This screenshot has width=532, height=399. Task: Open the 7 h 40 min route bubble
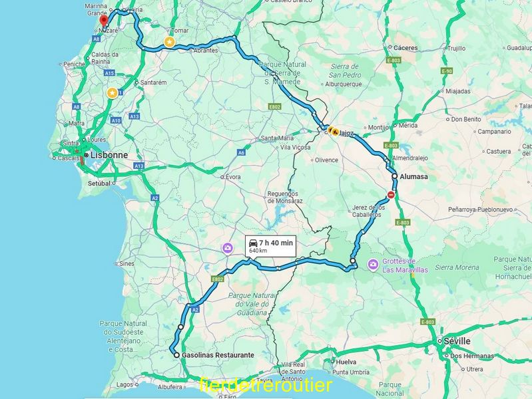[271, 246]
